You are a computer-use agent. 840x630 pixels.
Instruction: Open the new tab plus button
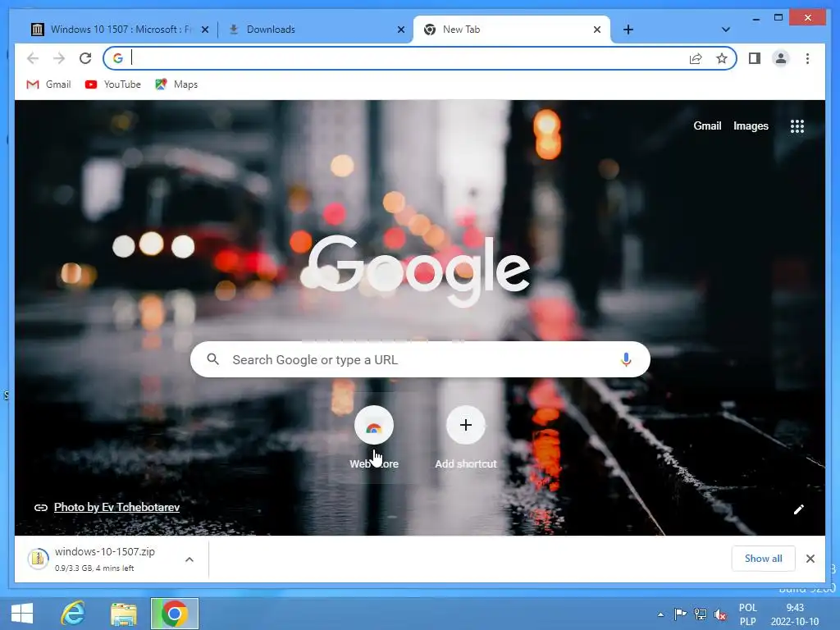[628, 30]
